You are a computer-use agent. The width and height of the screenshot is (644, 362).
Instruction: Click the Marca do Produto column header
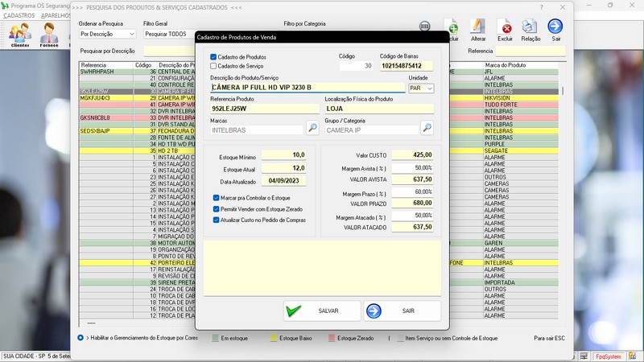(x=520, y=65)
